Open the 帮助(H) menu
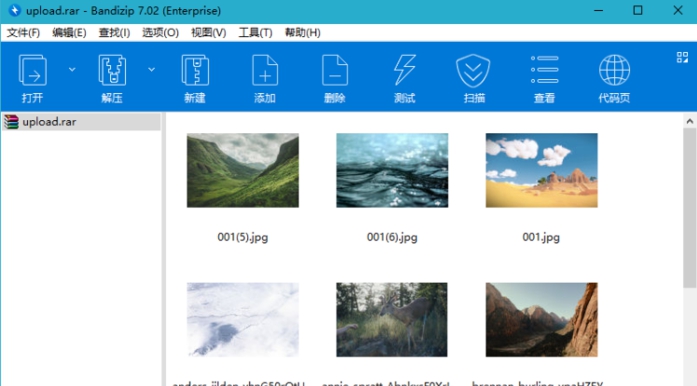 tap(303, 32)
